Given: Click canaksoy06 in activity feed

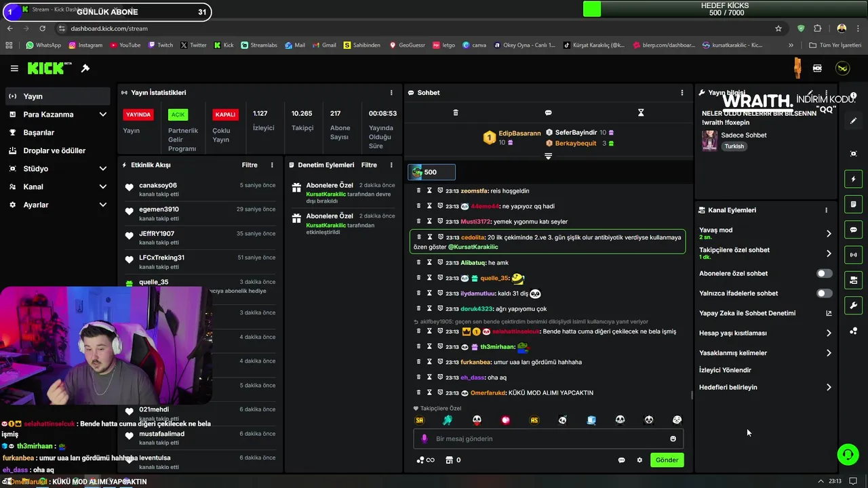Looking at the screenshot, I should 158,185.
